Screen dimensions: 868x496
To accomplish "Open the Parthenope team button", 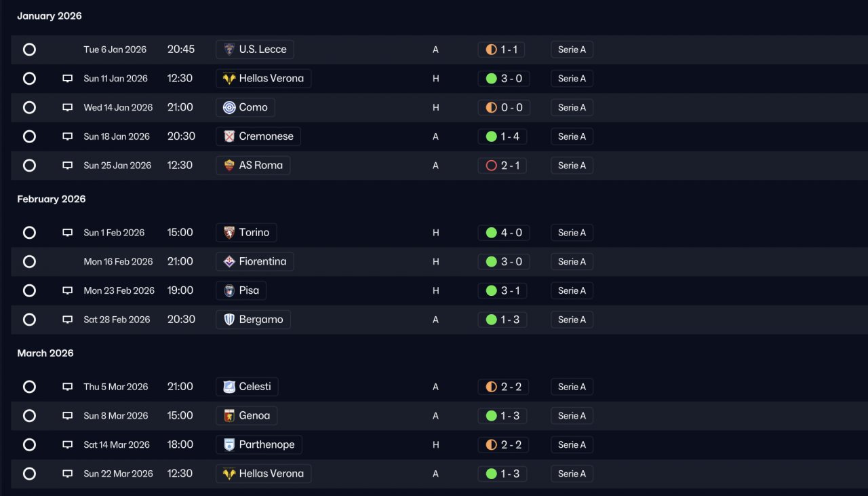I will [259, 445].
